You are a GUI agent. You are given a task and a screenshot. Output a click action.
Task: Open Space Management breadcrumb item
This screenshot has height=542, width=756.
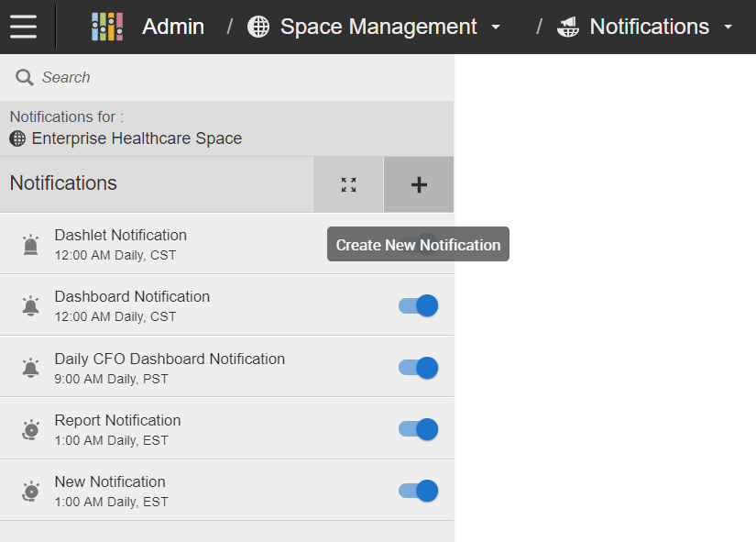(x=378, y=27)
